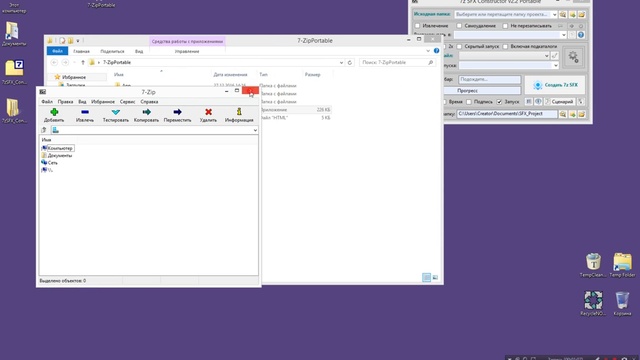Select the Корзина recycle bin icon
The image size is (640, 360).
pos(622,303)
